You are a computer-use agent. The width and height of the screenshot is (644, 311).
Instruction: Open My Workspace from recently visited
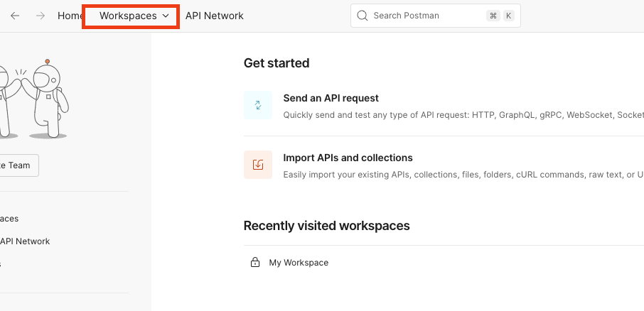(x=299, y=263)
